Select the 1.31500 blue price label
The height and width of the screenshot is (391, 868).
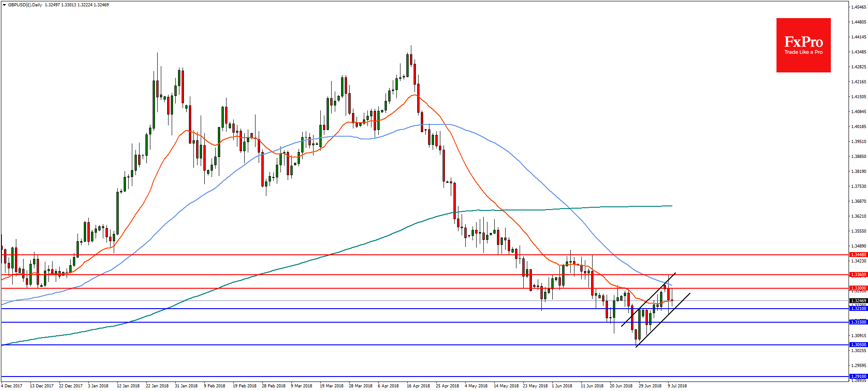click(858, 322)
